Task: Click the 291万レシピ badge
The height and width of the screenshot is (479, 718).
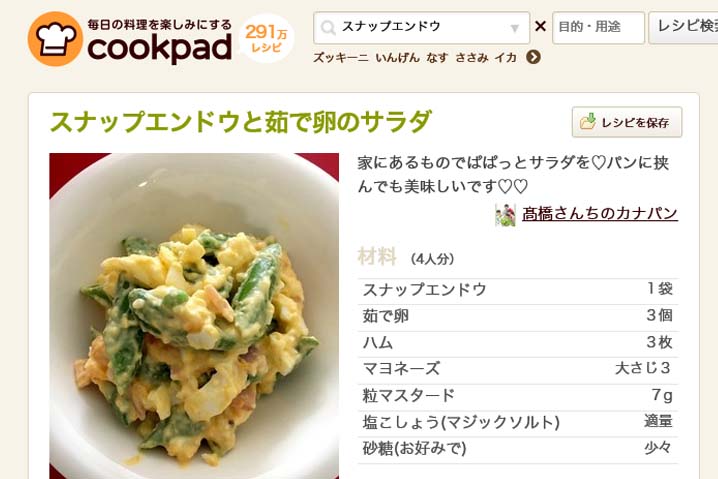Action: coord(267,38)
